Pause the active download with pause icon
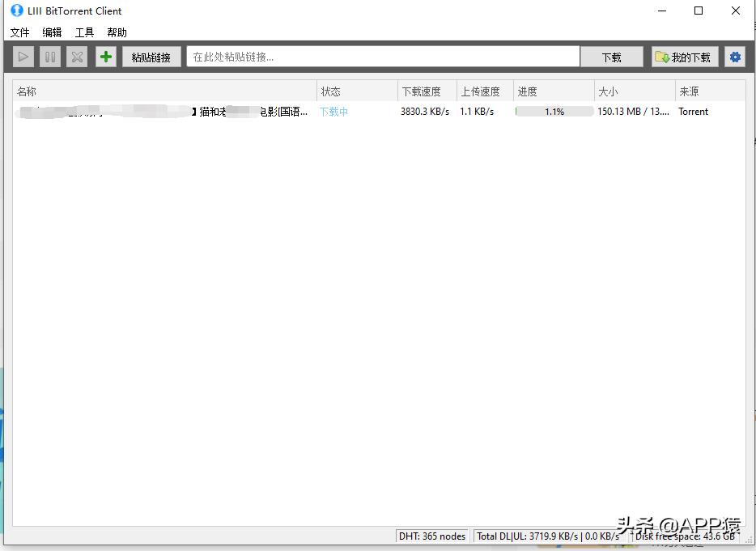Image resolution: width=756 pixels, height=551 pixels. (50, 56)
